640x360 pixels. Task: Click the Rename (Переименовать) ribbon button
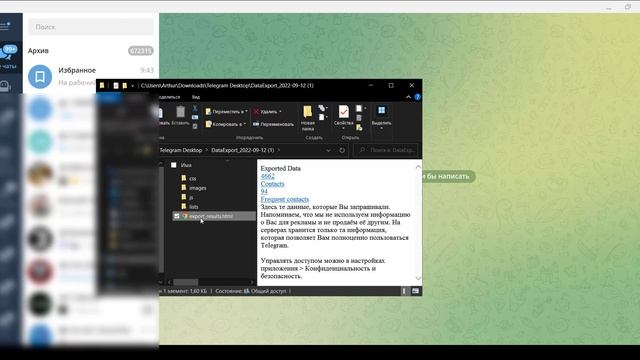click(x=273, y=124)
